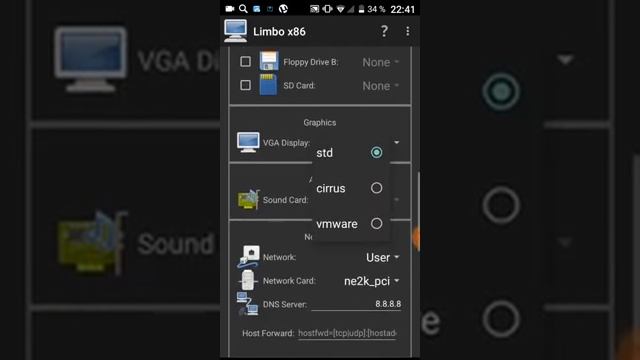Tap the Floppy Drive B disk icon
The height and width of the screenshot is (360, 640).
coord(269,61)
